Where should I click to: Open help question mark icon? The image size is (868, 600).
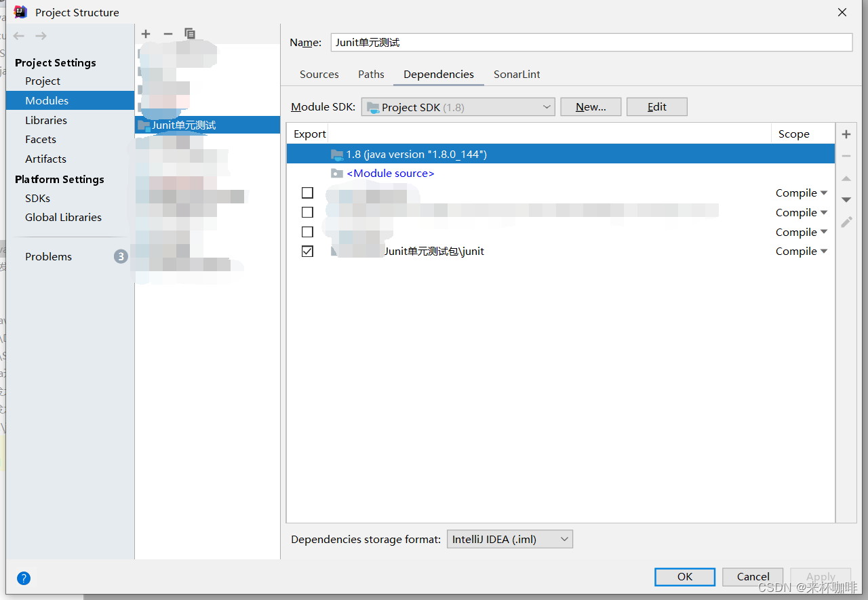tap(24, 578)
